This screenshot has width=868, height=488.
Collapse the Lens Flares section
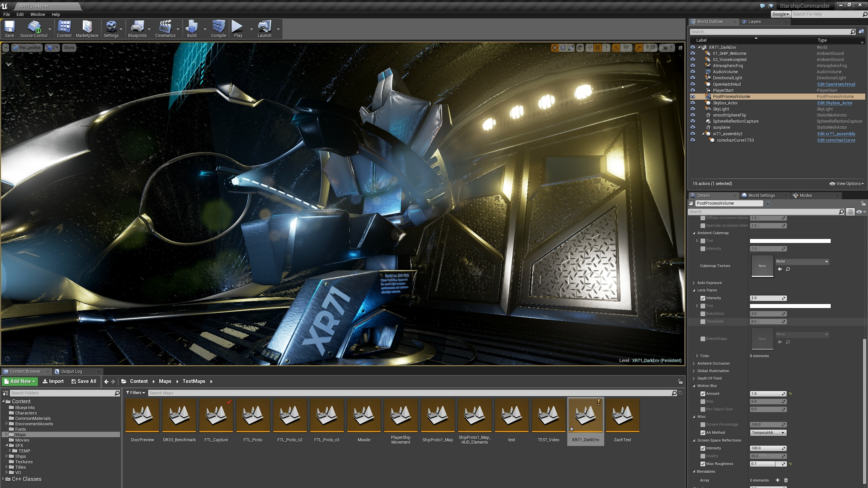[694, 290]
